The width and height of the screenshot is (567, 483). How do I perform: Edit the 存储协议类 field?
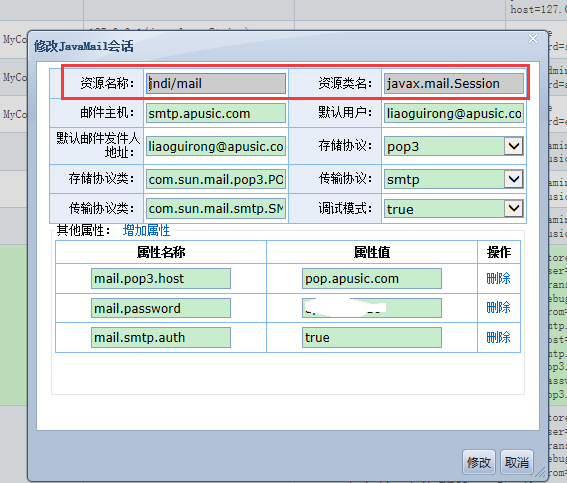point(216,179)
